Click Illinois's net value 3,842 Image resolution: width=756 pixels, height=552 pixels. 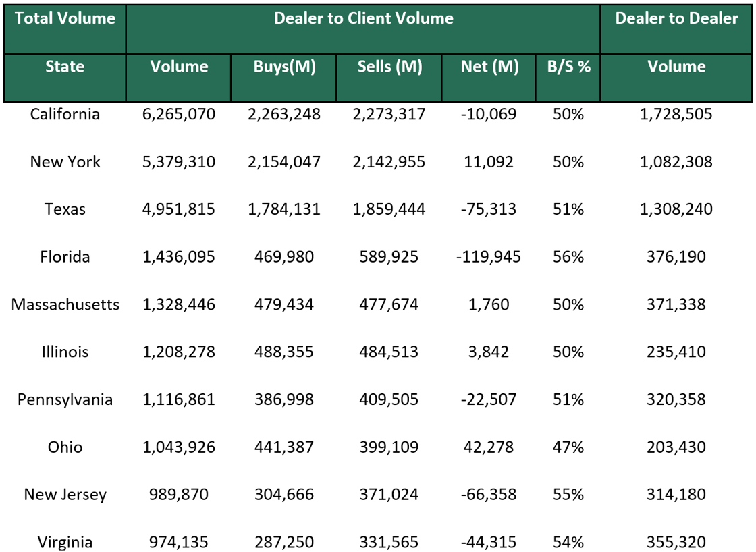(489, 352)
